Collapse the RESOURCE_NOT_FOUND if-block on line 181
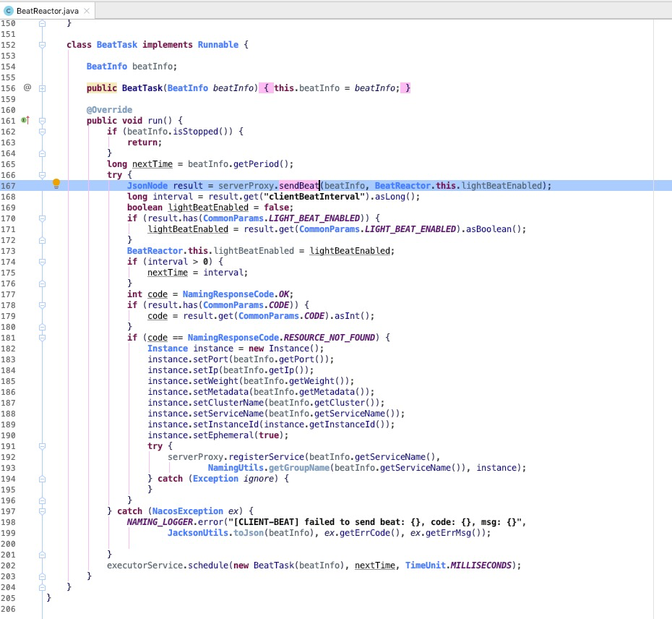672x619 pixels. pos(42,338)
